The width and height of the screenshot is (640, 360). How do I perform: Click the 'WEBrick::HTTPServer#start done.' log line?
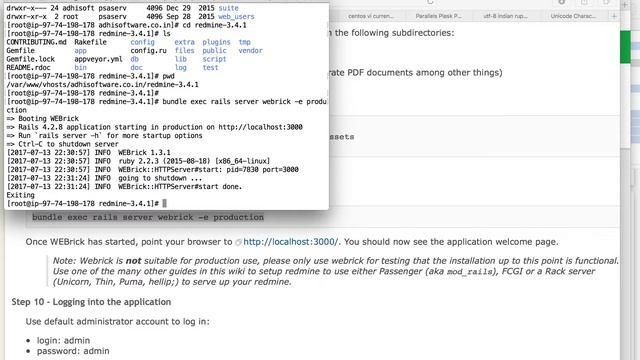(124, 187)
